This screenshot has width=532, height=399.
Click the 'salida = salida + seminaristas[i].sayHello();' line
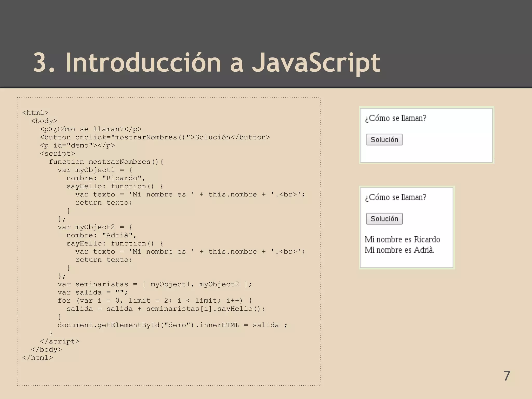pyautogui.click(x=166, y=309)
